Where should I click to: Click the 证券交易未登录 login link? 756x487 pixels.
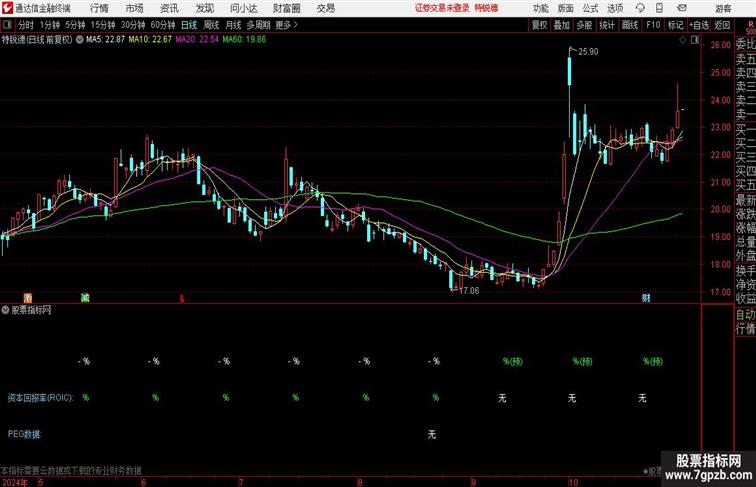click(442, 8)
